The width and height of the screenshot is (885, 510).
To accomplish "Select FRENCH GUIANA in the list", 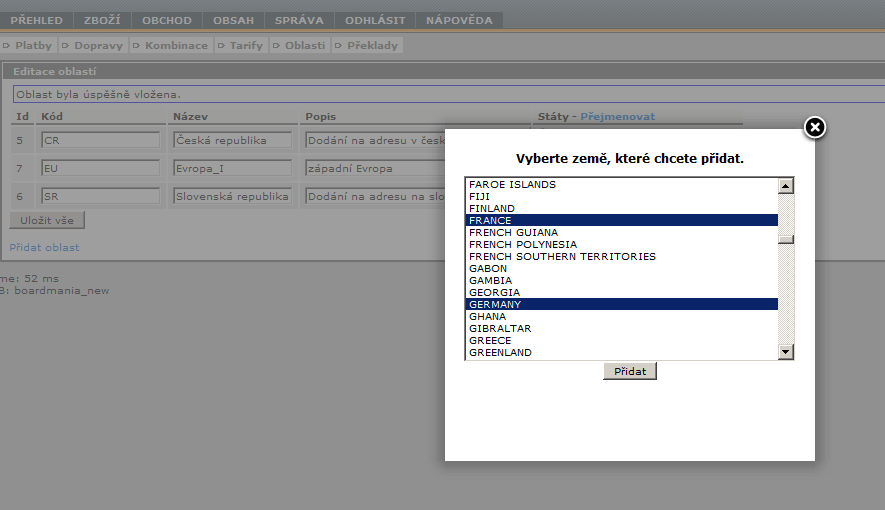I will 621,232.
